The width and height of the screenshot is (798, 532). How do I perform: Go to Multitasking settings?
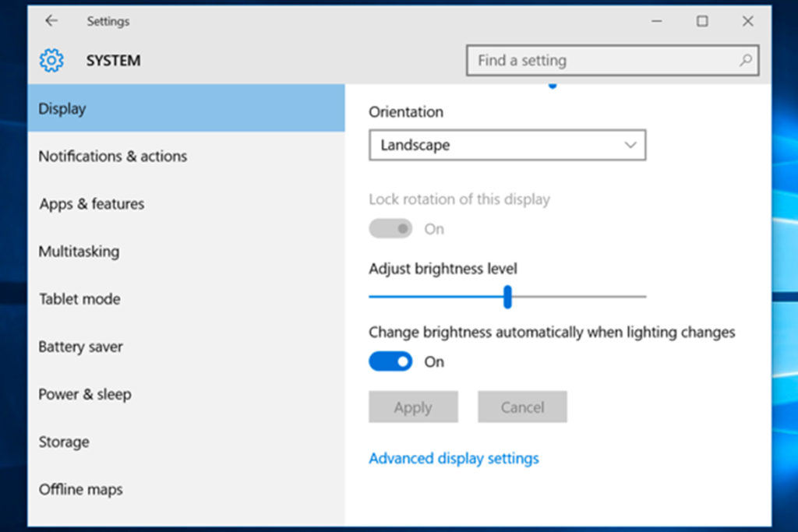[186, 252]
